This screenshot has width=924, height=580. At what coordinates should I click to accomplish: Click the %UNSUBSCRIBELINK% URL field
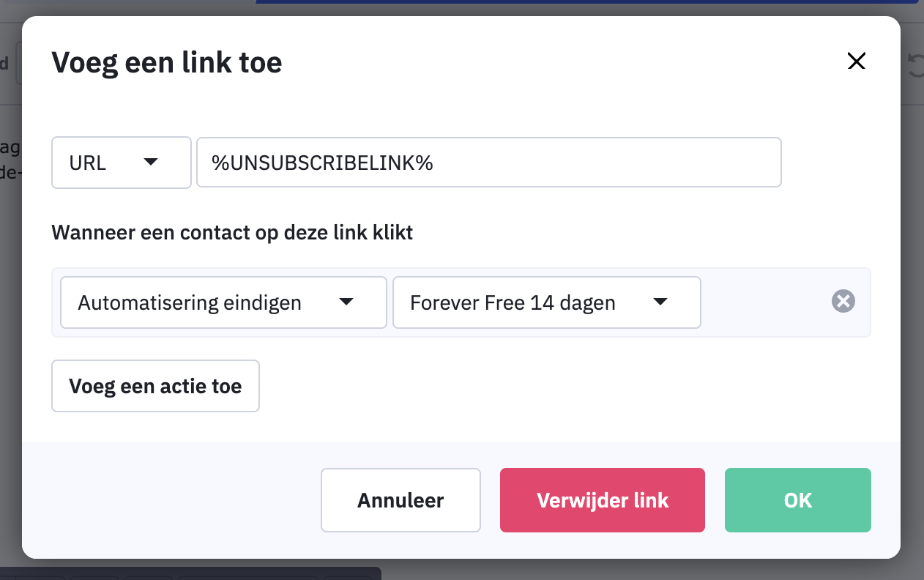pyautogui.click(x=488, y=163)
